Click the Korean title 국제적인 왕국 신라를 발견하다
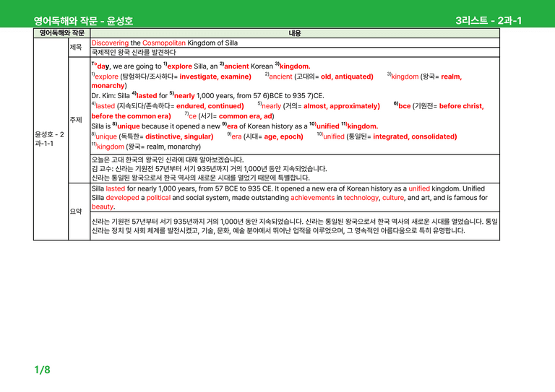The width and height of the screenshot is (555, 392). pos(134,52)
